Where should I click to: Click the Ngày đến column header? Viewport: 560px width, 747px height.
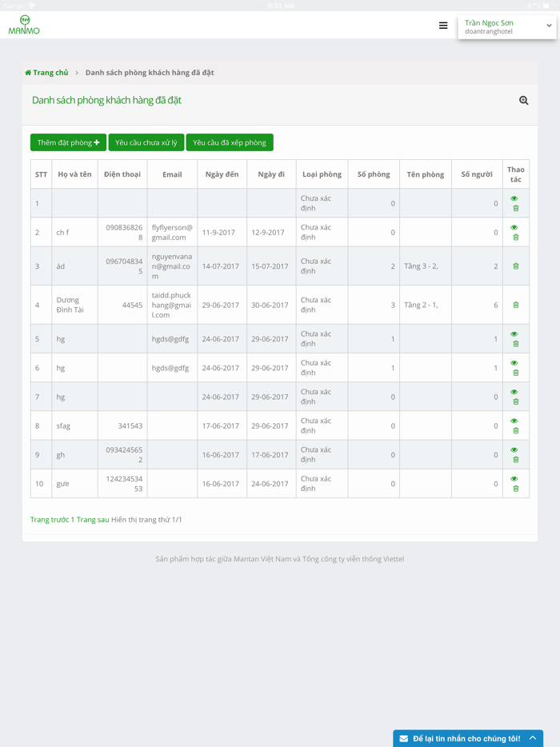pyautogui.click(x=222, y=174)
